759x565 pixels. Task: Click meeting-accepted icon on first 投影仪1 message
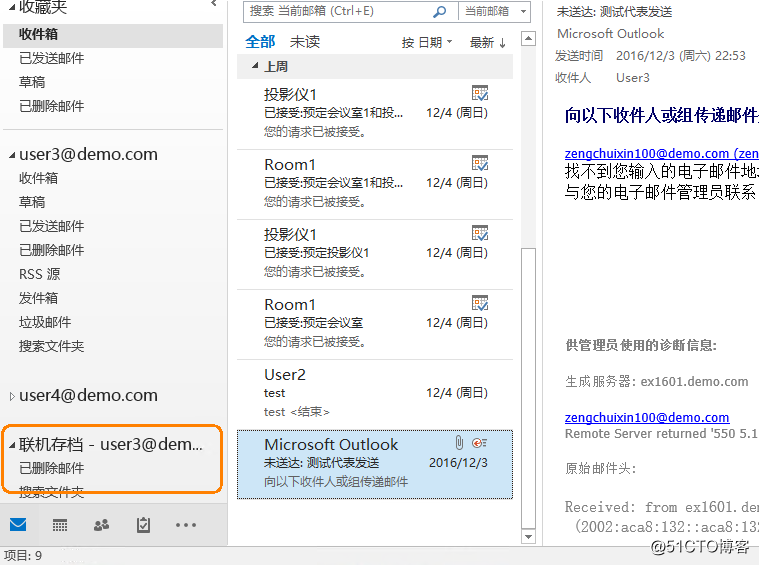point(480,93)
